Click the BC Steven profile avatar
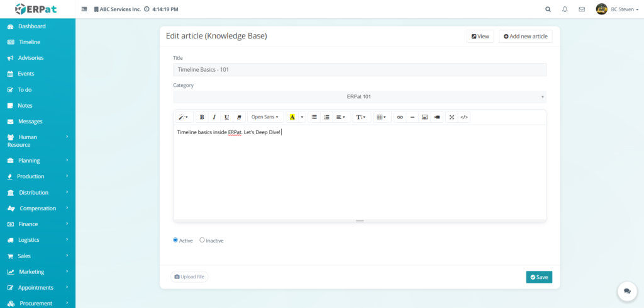The width and height of the screenshot is (644, 308). coord(602,9)
